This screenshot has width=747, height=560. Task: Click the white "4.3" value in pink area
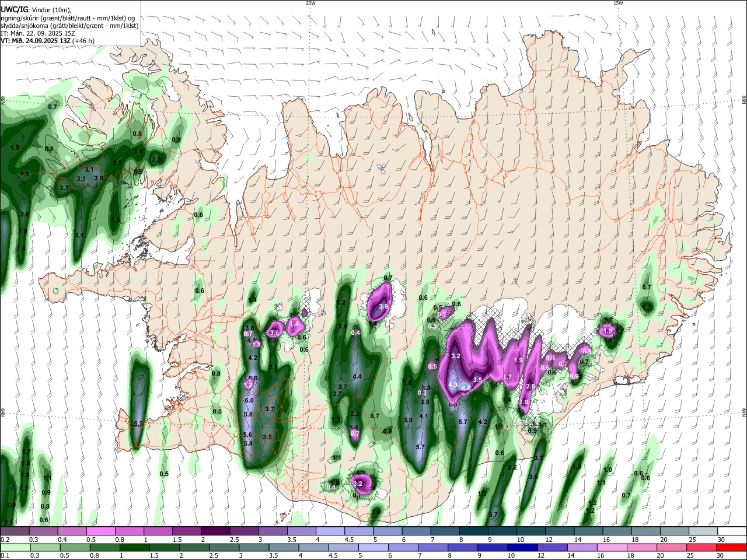coord(453,384)
